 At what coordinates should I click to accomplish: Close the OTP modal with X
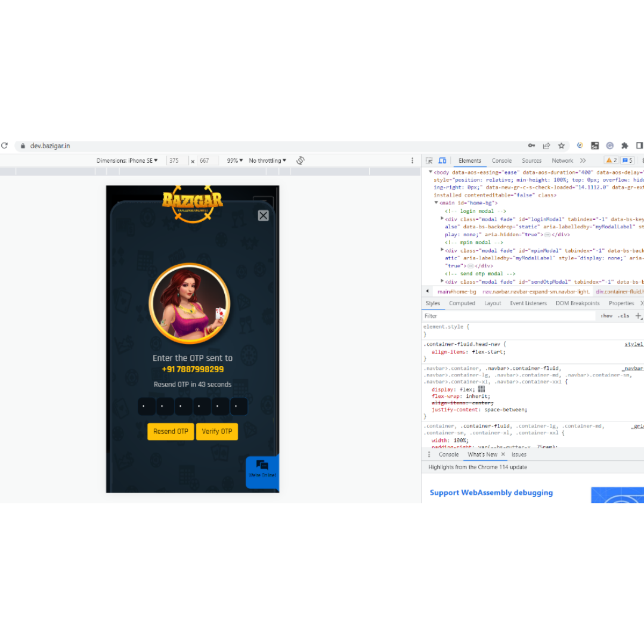264,216
